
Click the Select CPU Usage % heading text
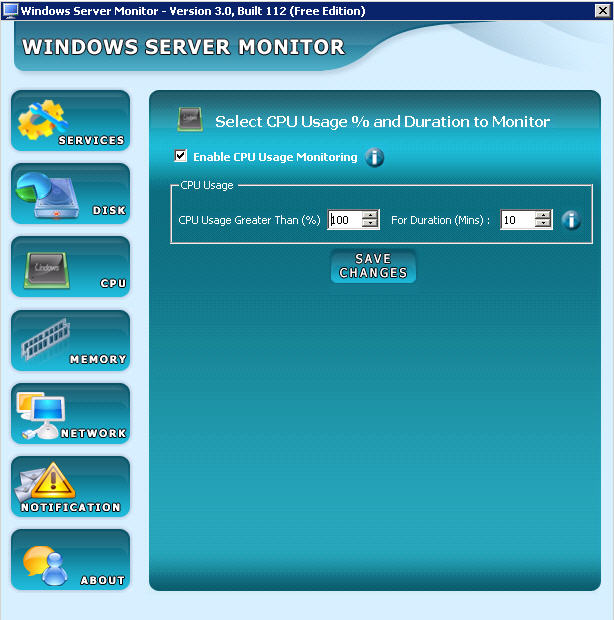pos(382,122)
